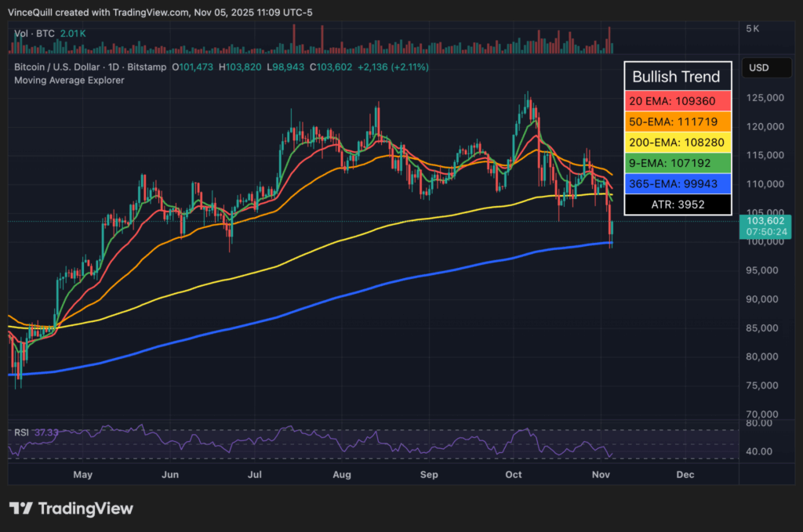Image resolution: width=803 pixels, height=532 pixels.
Task: Click the current price label 103,602
Action: click(x=759, y=223)
